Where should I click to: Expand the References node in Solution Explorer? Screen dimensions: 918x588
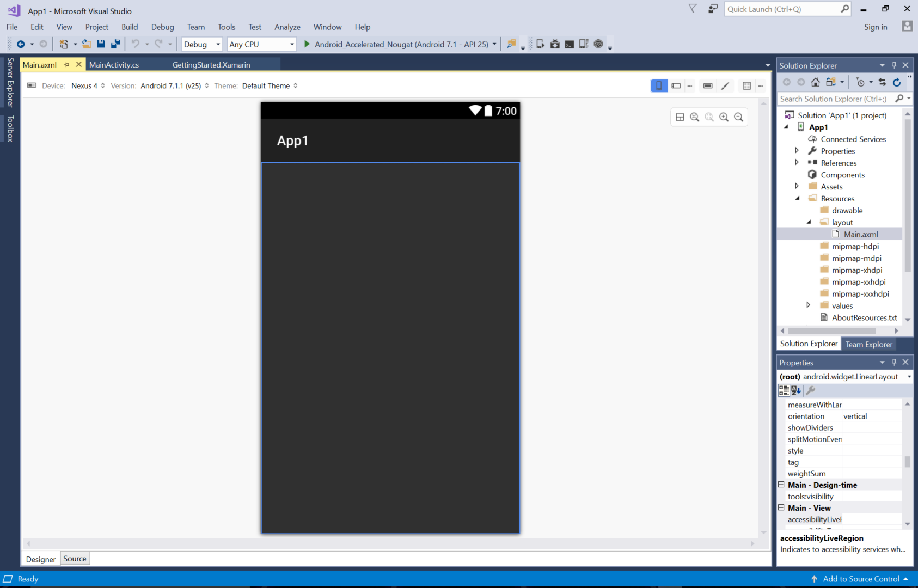pyautogui.click(x=797, y=162)
